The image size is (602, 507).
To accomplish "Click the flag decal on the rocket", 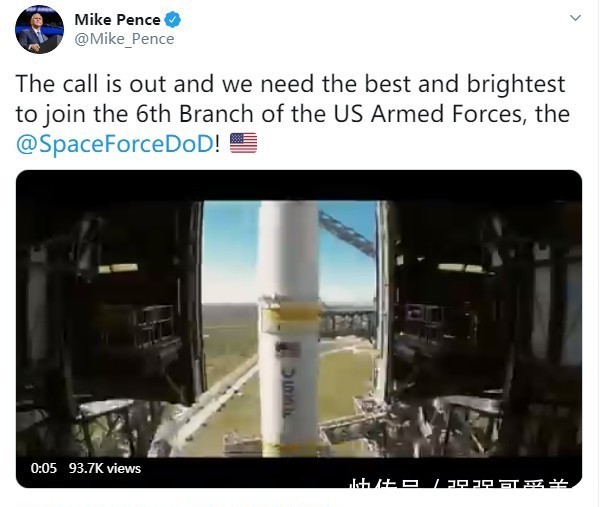I will click(288, 350).
